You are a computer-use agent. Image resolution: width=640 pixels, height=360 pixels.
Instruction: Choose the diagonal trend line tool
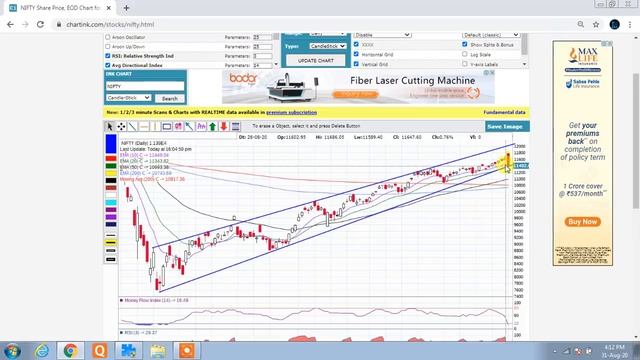tap(133, 127)
